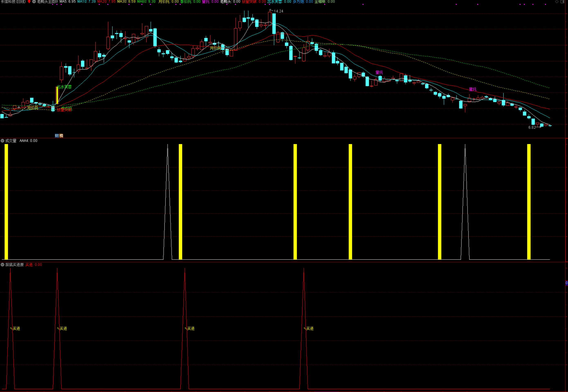
Task: Click the blue 0 marker on right axis
Action: click(567, 283)
